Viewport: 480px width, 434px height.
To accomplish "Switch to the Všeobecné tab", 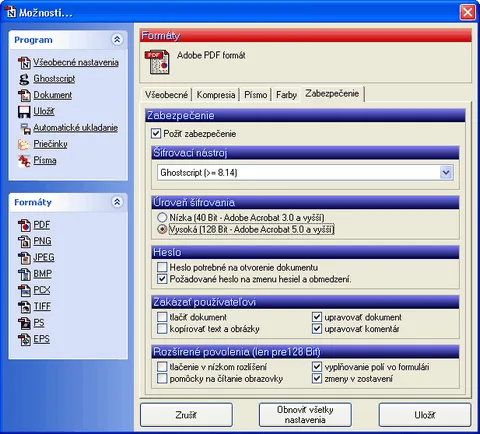I will click(166, 95).
